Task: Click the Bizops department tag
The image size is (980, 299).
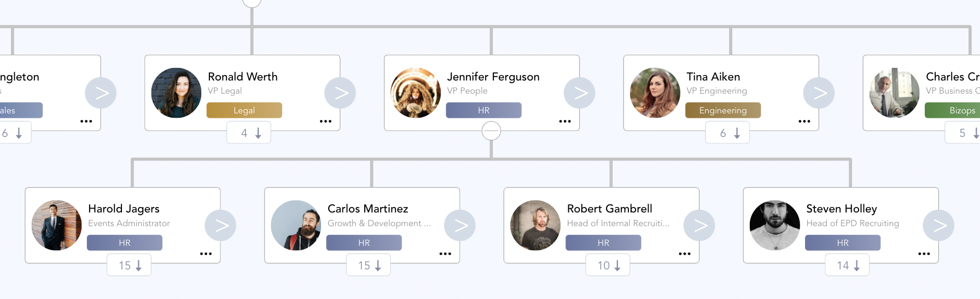Action: [x=952, y=110]
